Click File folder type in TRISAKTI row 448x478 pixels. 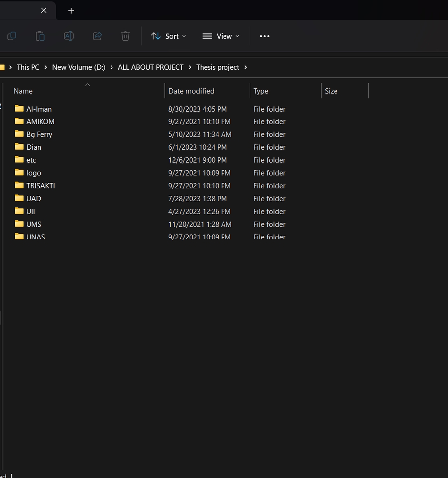coord(269,186)
